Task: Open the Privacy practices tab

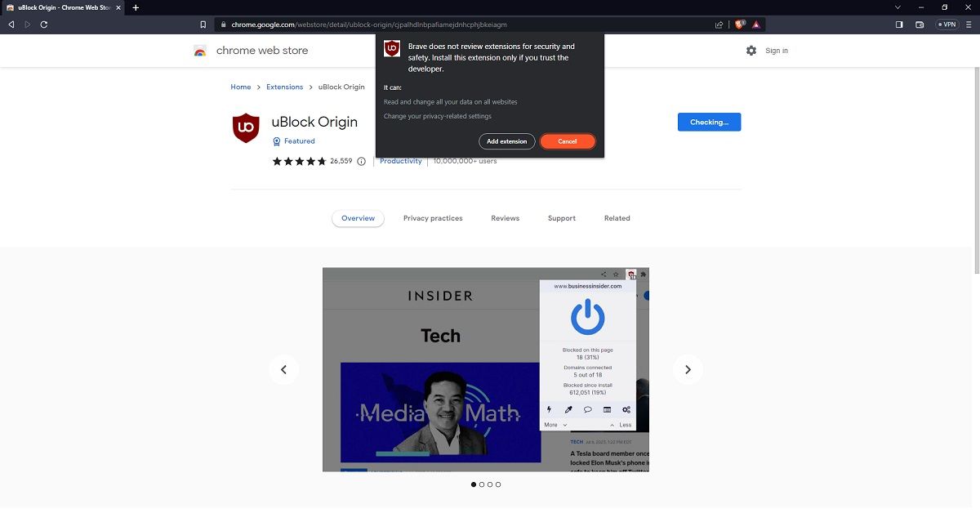Action: pos(432,218)
